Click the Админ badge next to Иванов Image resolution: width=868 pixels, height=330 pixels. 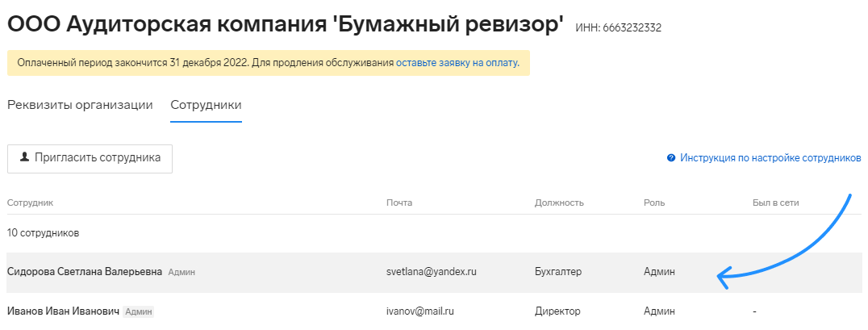pyautogui.click(x=139, y=312)
